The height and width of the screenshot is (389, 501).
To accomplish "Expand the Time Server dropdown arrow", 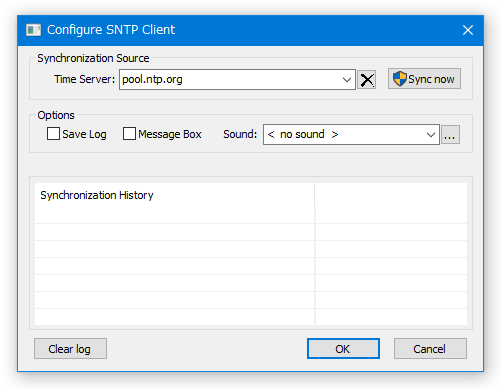I will tap(347, 80).
